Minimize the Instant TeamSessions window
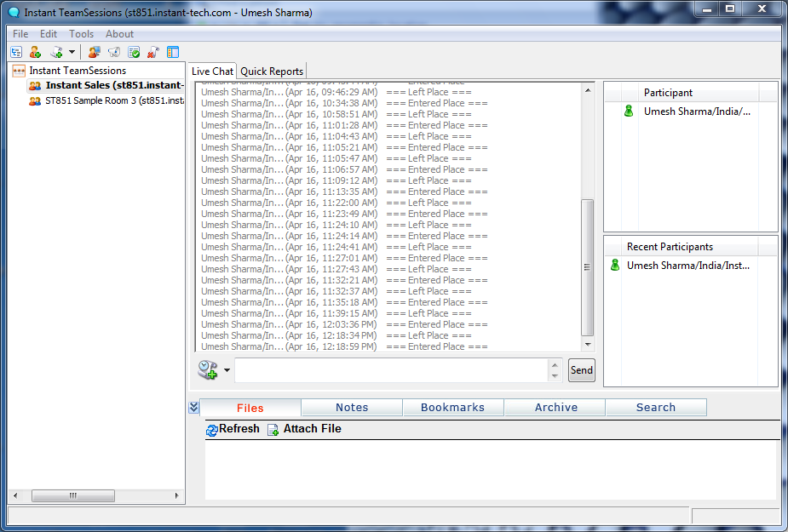 click(x=706, y=9)
